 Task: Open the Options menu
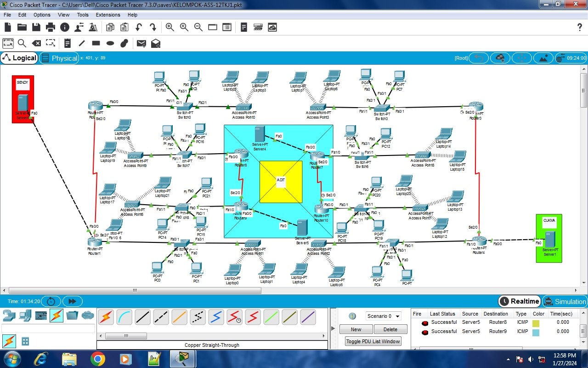point(42,15)
